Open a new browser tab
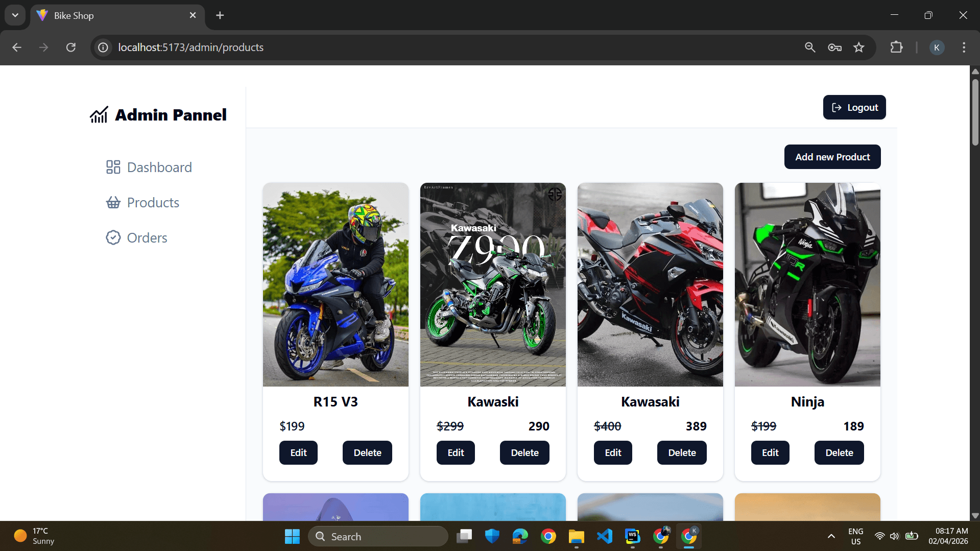980x551 pixels. point(220,15)
